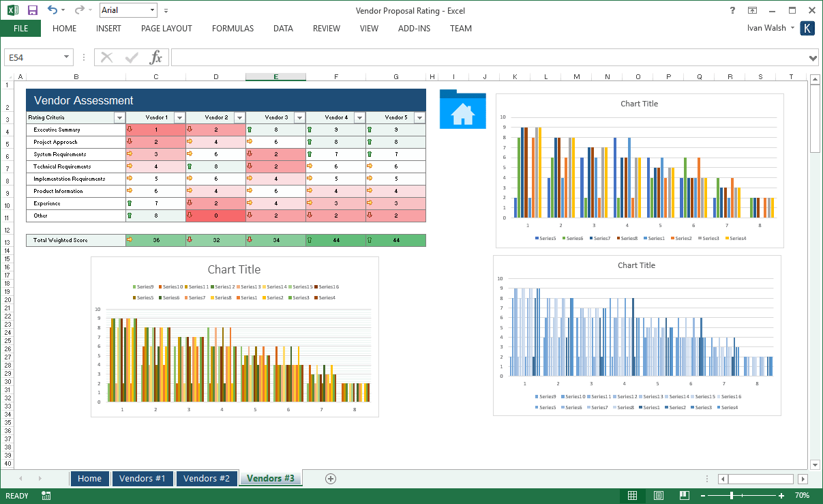823x504 pixels.
Task: Click the Save icon in quick access toolbar
Action: pos(33,10)
